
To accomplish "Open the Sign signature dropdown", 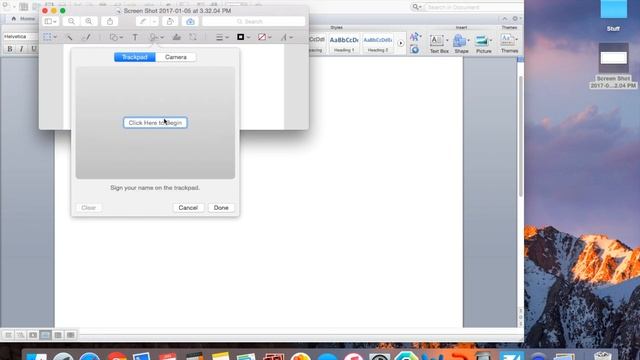I will pyautogui.click(x=157, y=37).
